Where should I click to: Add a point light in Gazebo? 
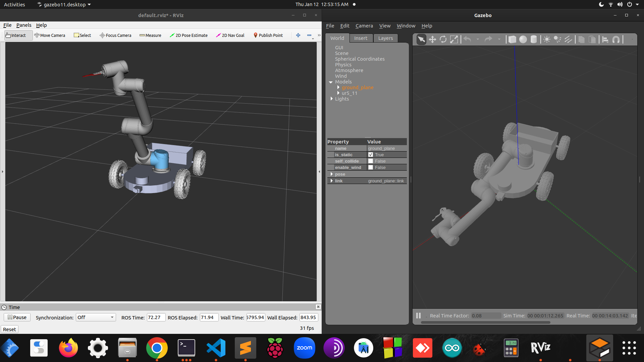tap(547, 40)
